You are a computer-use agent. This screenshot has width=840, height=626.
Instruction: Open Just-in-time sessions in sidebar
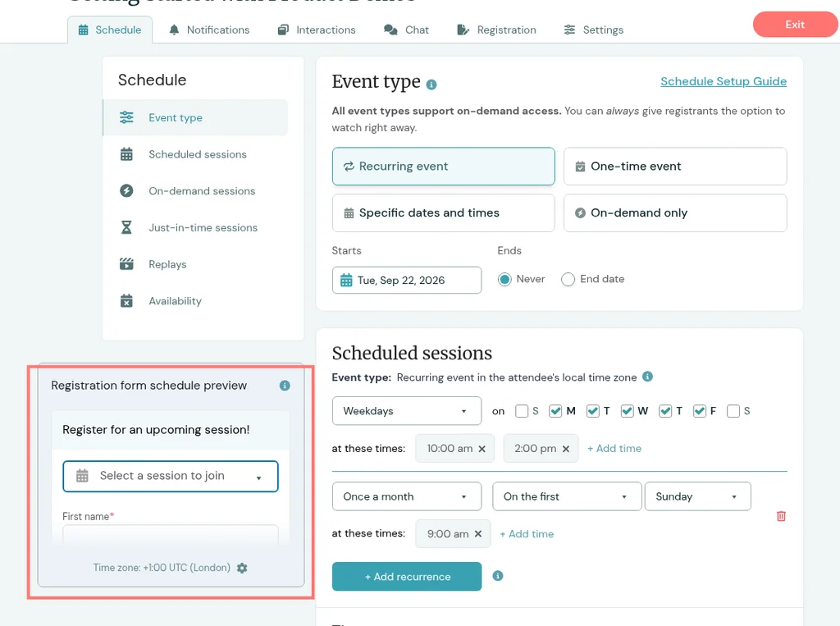click(x=195, y=228)
